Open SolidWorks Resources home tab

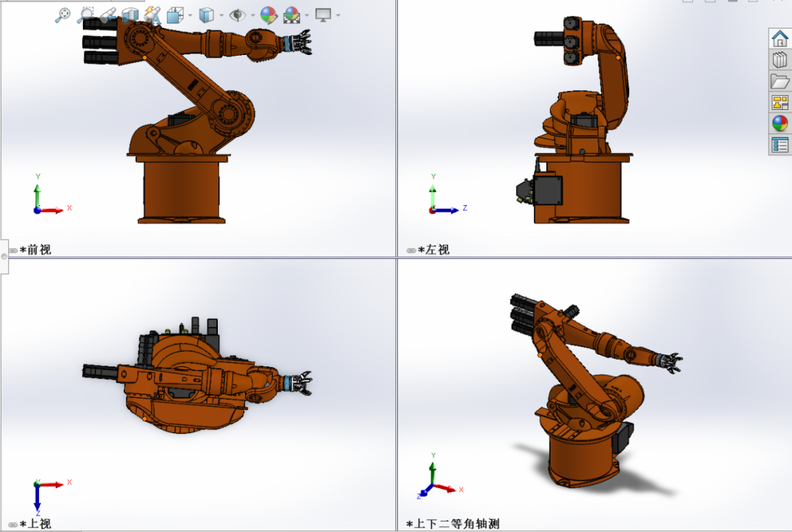tap(780, 38)
